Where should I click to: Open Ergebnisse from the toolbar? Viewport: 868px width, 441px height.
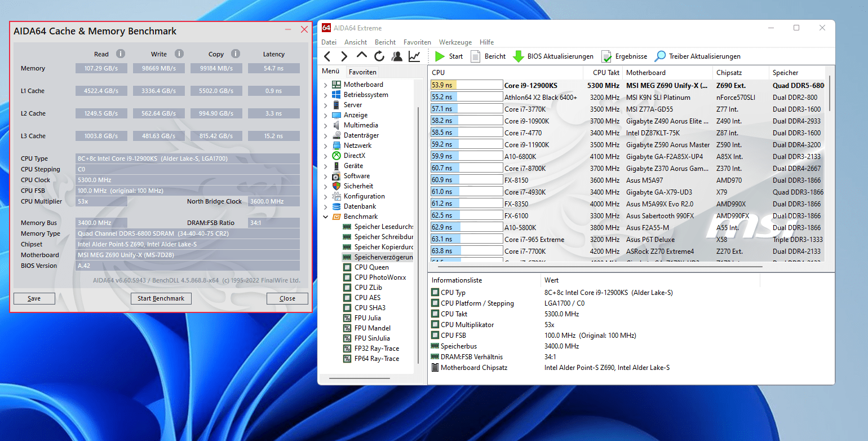[x=624, y=56]
